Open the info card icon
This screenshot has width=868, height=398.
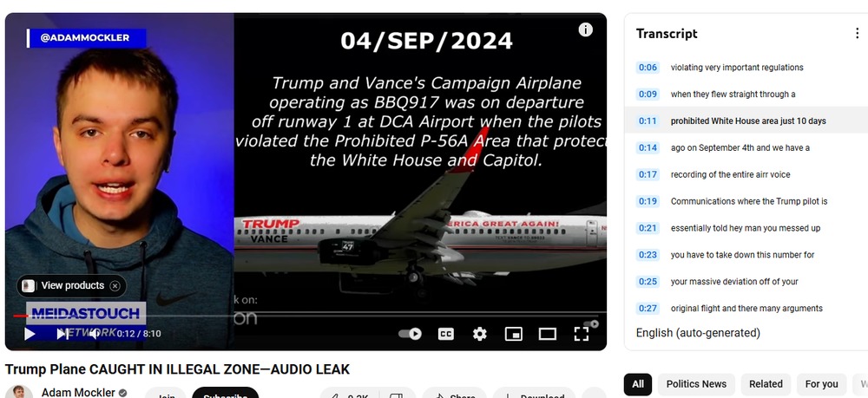pyautogui.click(x=586, y=29)
